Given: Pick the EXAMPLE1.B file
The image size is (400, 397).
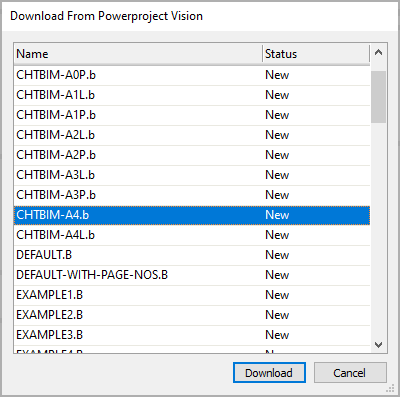Looking at the screenshot, I should [x=192, y=295].
